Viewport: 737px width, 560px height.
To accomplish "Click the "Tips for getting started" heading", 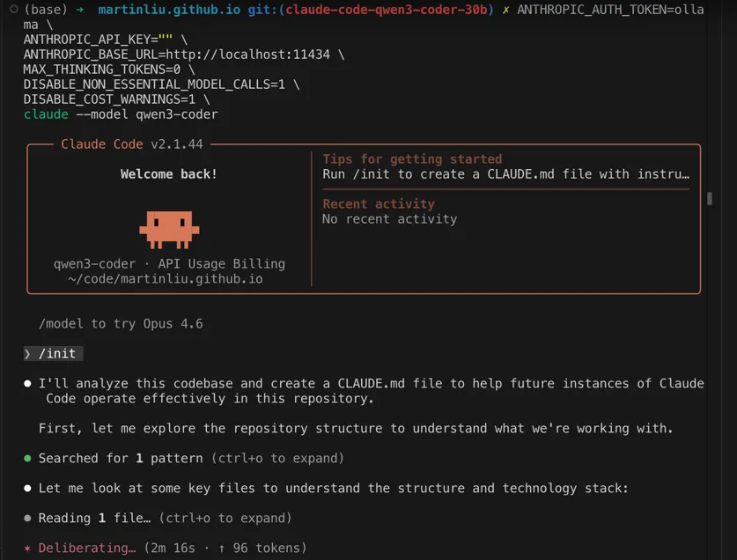I will (x=412, y=159).
